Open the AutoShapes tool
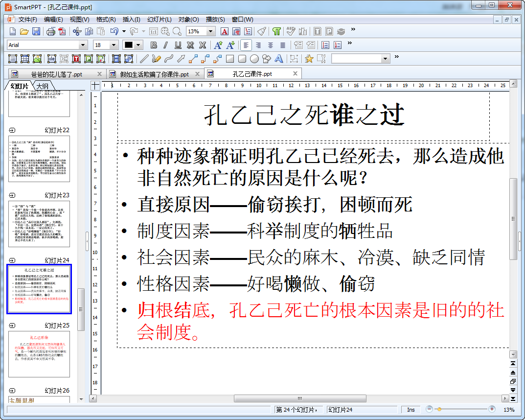 (267, 59)
